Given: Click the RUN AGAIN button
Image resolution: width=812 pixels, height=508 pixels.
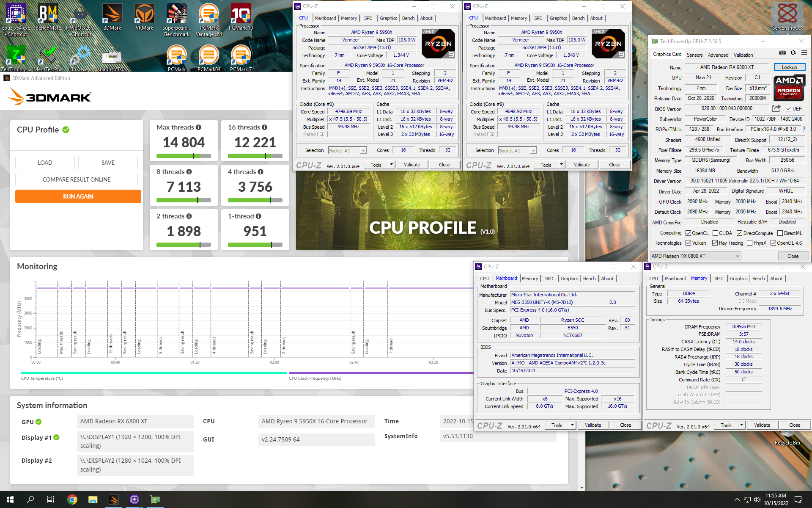Looking at the screenshot, I should pyautogui.click(x=78, y=196).
